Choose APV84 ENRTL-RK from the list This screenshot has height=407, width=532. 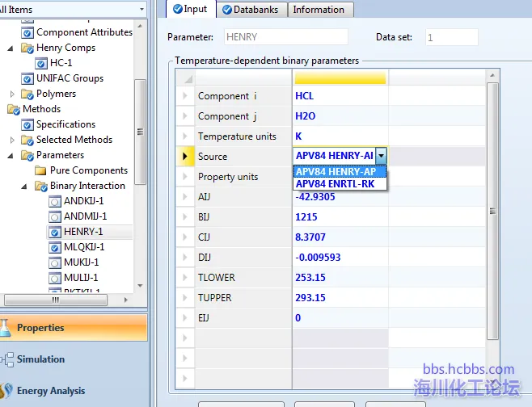tap(340, 183)
